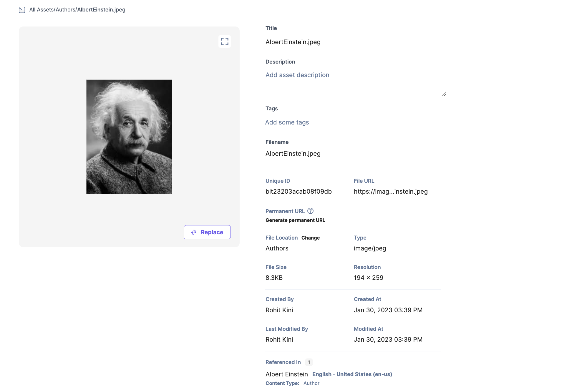The image size is (587, 392).
Task: Click the Einstein image thumbnail
Action: tap(129, 137)
